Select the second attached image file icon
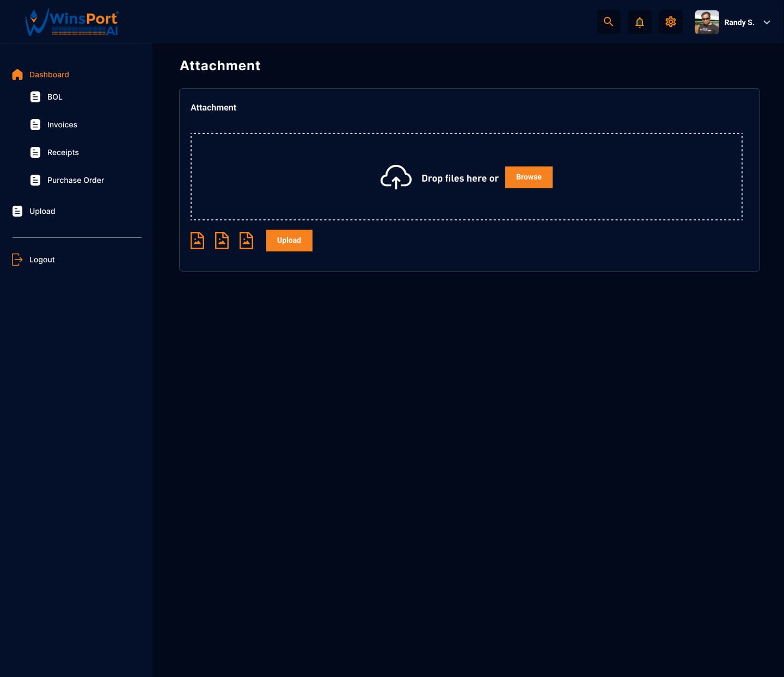The width and height of the screenshot is (784, 677). 222,240
